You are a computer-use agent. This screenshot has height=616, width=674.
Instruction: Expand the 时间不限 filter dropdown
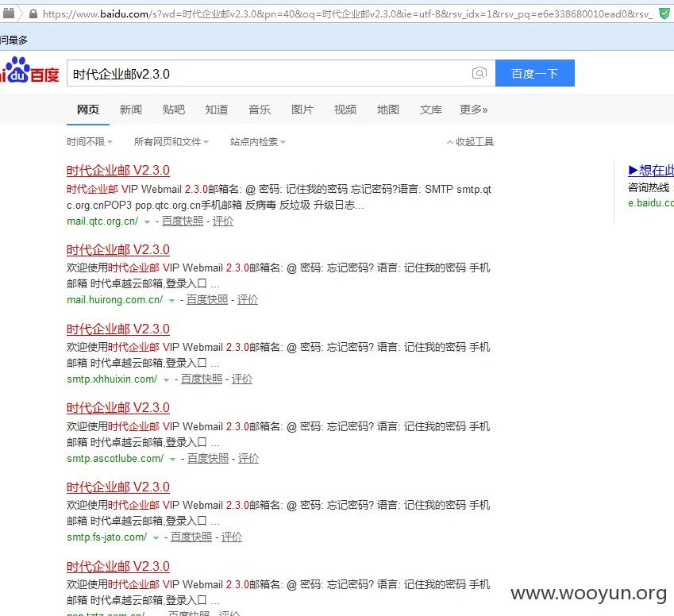[x=90, y=142]
